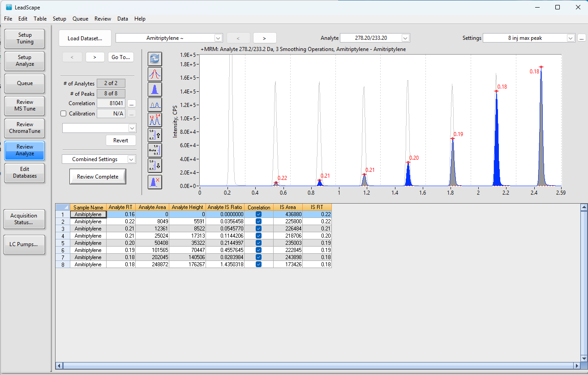Click the Review Complete button
The image size is (588, 375).
click(x=98, y=177)
